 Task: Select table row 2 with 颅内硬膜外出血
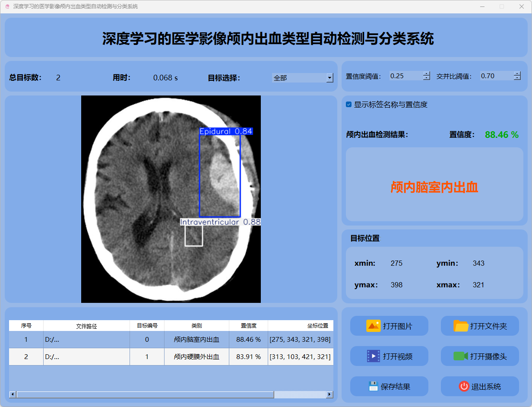point(196,357)
